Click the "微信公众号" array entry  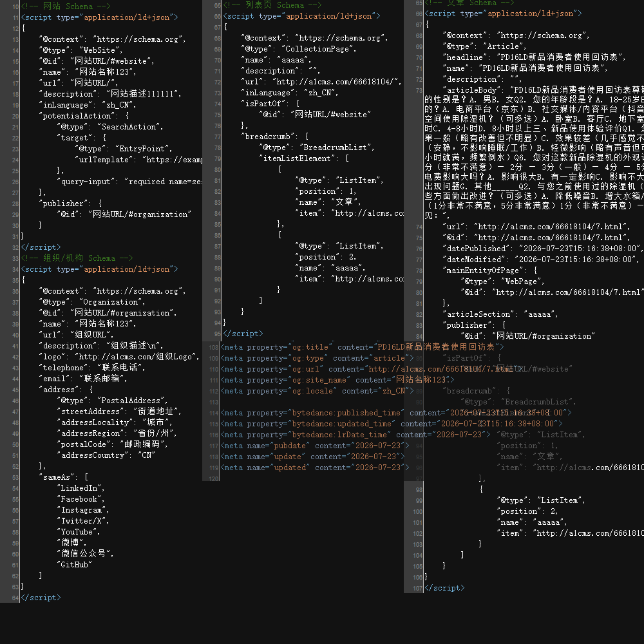86,554
